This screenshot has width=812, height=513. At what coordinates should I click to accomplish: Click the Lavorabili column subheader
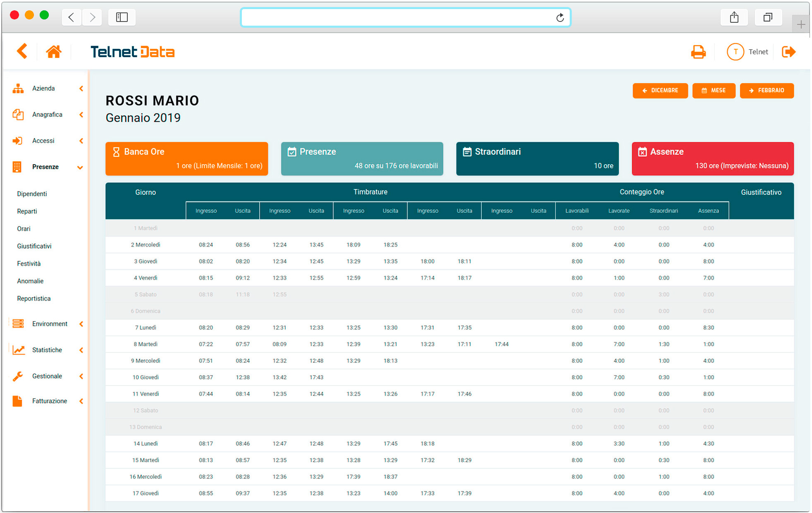[x=577, y=211]
